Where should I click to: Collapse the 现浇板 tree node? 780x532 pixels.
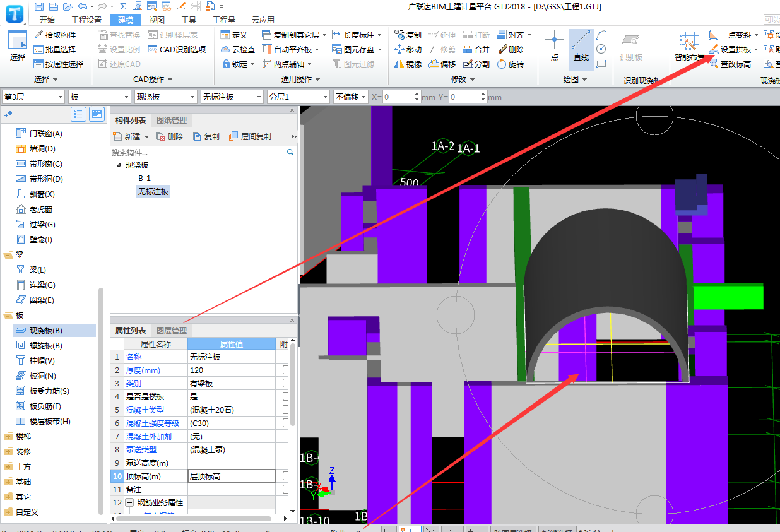[118, 165]
